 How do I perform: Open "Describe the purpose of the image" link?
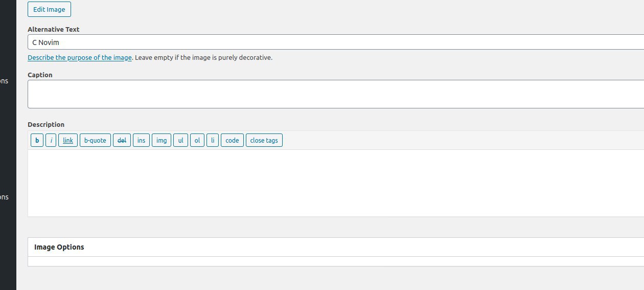[80, 58]
